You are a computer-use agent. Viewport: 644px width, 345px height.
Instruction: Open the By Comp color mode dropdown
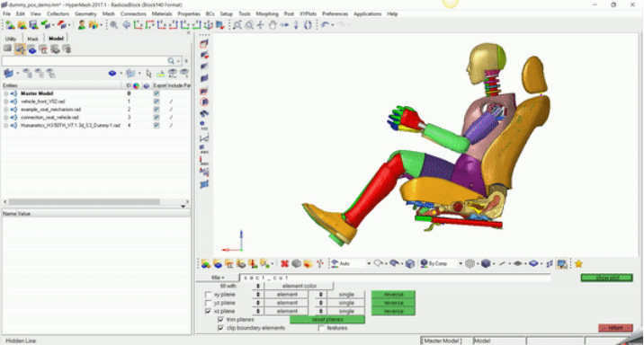coord(461,264)
